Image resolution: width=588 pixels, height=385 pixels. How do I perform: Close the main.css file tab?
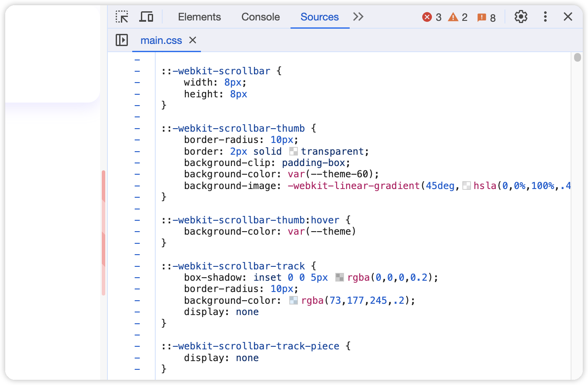(193, 40)
